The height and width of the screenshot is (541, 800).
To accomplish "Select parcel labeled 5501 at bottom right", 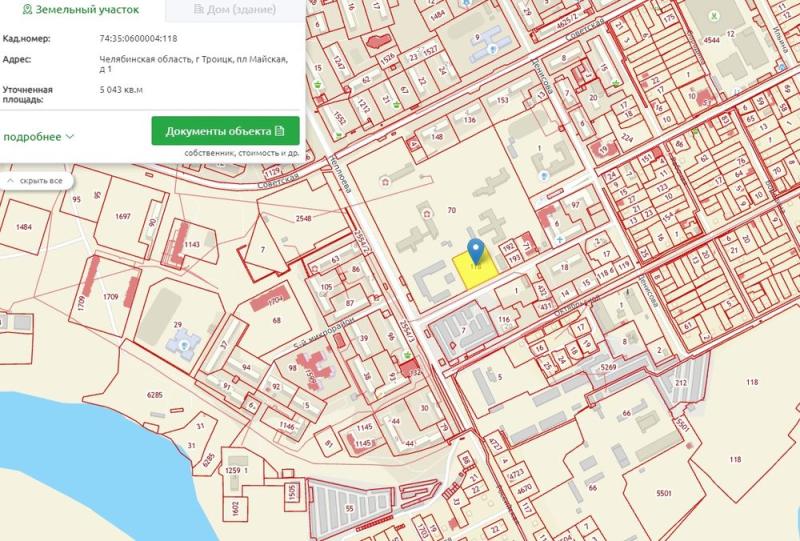I will [x=664, y=493].
